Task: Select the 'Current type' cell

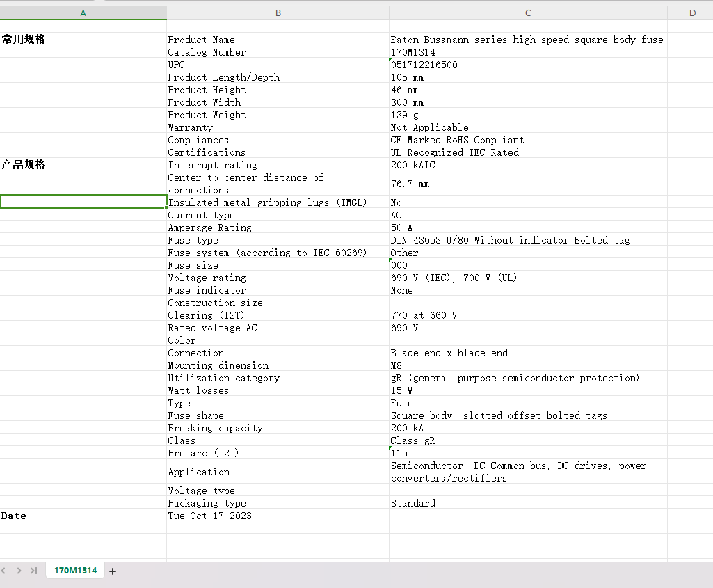Action: [278, 214]
